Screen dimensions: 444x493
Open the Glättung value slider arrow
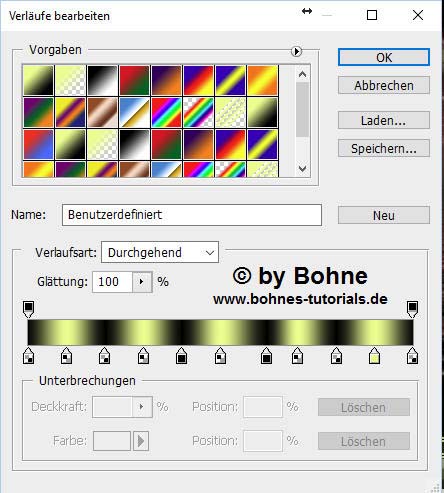142,282
